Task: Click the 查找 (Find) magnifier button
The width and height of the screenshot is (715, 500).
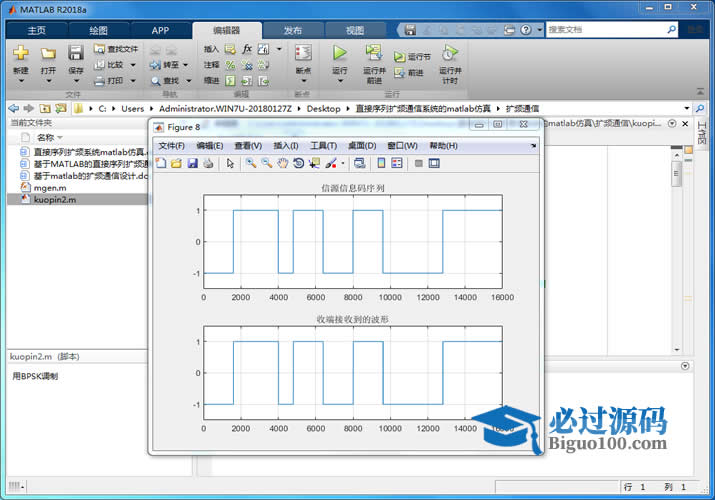Action: coord(165,81)
